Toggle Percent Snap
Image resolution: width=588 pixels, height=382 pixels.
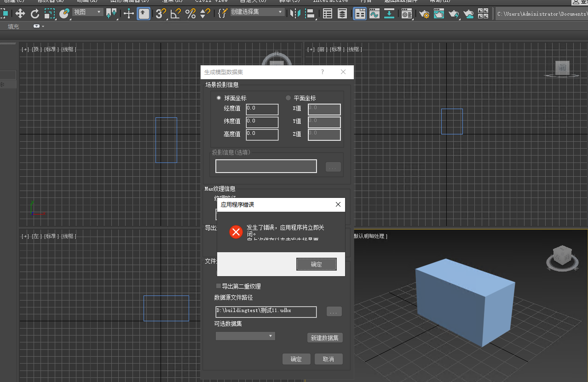[190, 13]
